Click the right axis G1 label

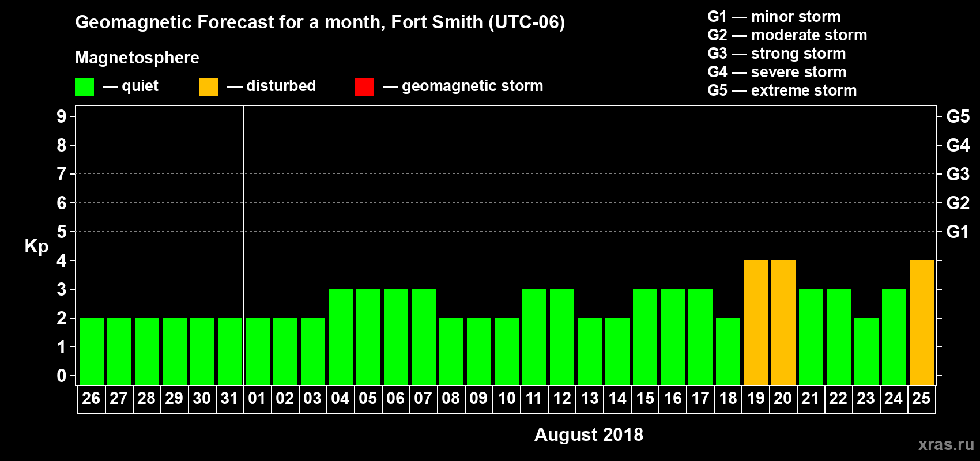[x=958, y=232]
